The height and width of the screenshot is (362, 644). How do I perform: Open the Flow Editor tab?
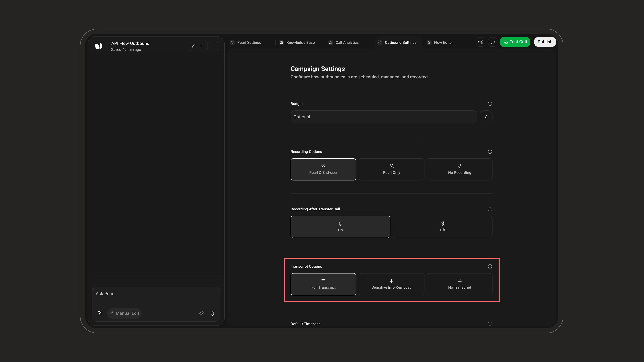440,42
